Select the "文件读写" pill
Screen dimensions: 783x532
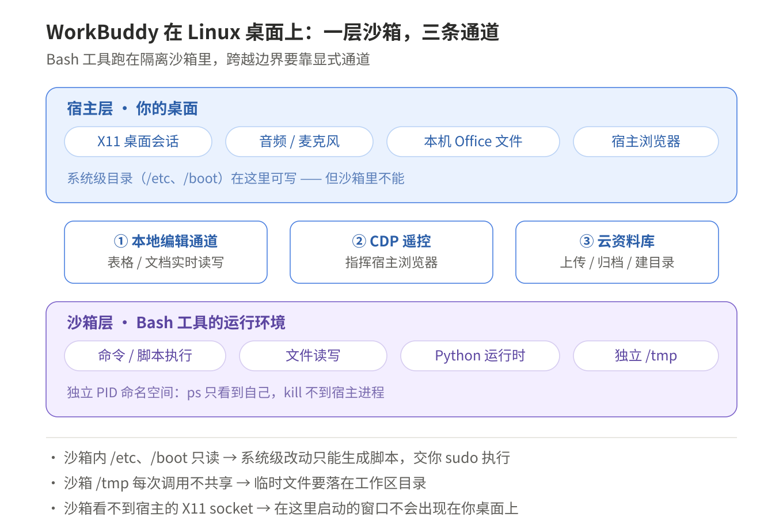coord(313,356)
